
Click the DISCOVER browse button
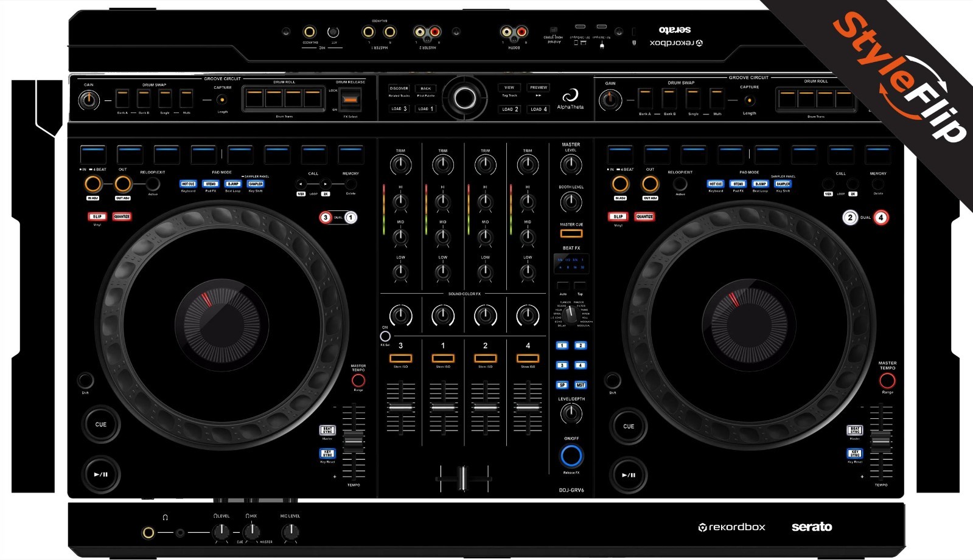click(x=399, y=88)
